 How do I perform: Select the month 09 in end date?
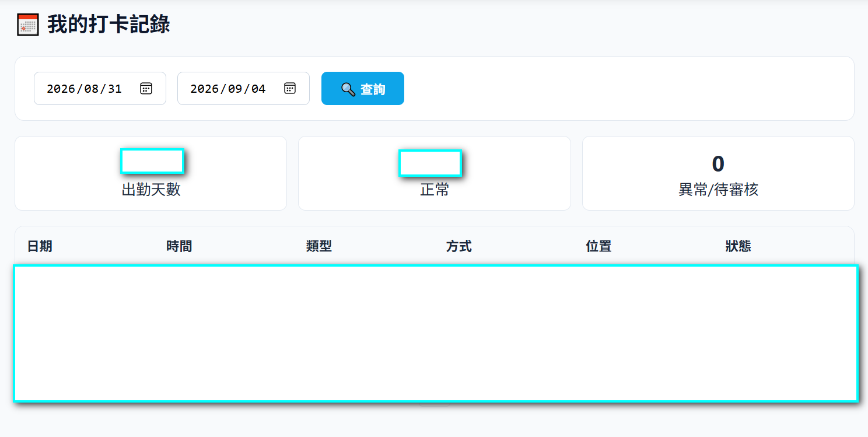(235, 89)
